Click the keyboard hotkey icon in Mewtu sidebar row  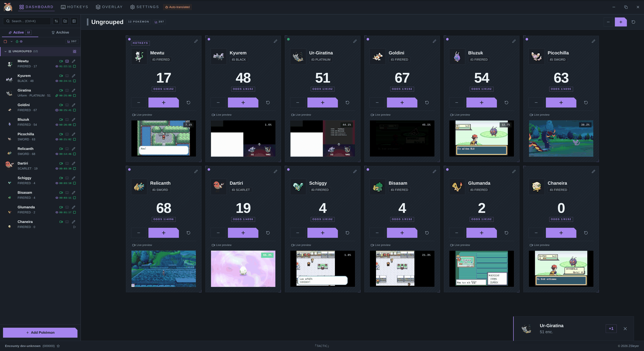coord(67,61)
